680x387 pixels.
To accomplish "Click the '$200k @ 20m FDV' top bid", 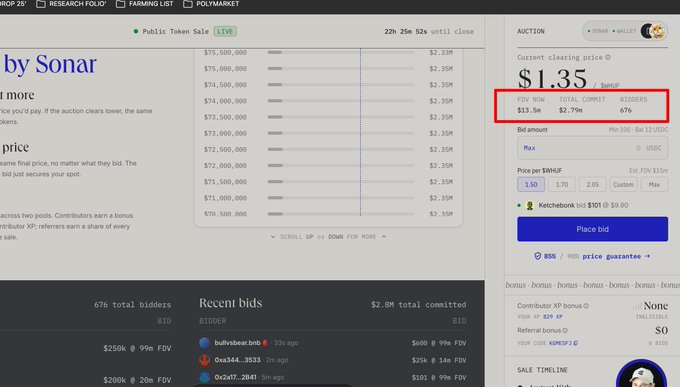I will tap(137, 380).
